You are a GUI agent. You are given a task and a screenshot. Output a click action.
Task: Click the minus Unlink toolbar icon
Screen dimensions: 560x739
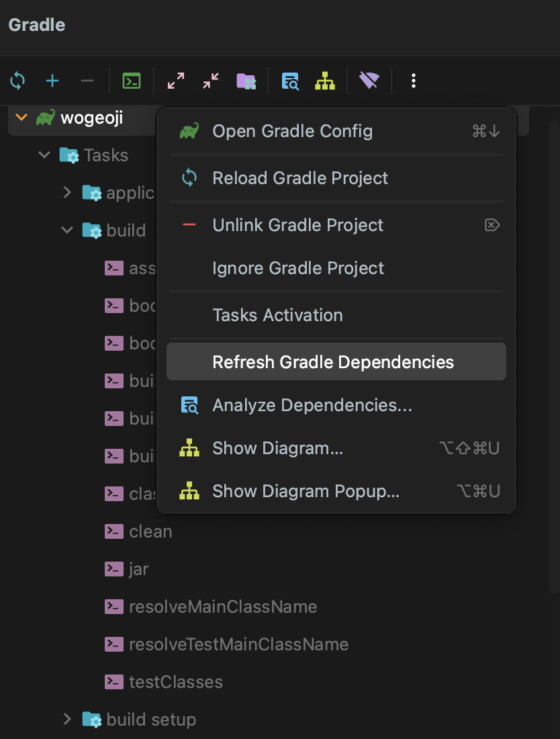(x=87, y=81)
